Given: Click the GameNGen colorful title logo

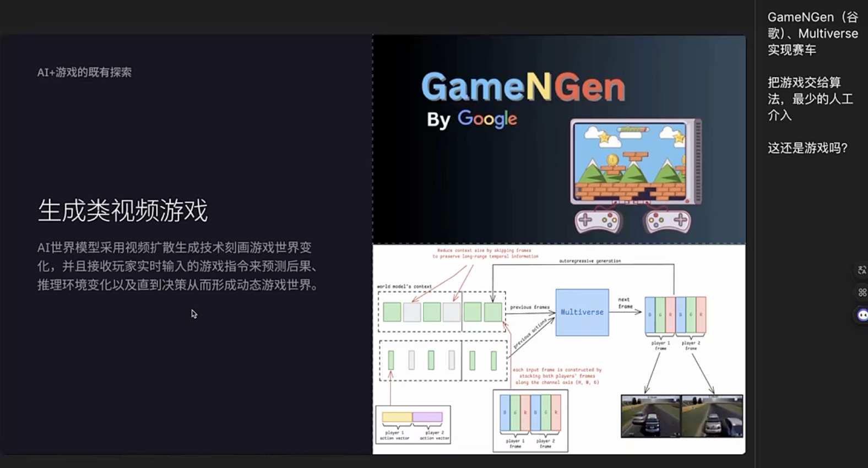Looking at the screenshot, I should 523,87.
